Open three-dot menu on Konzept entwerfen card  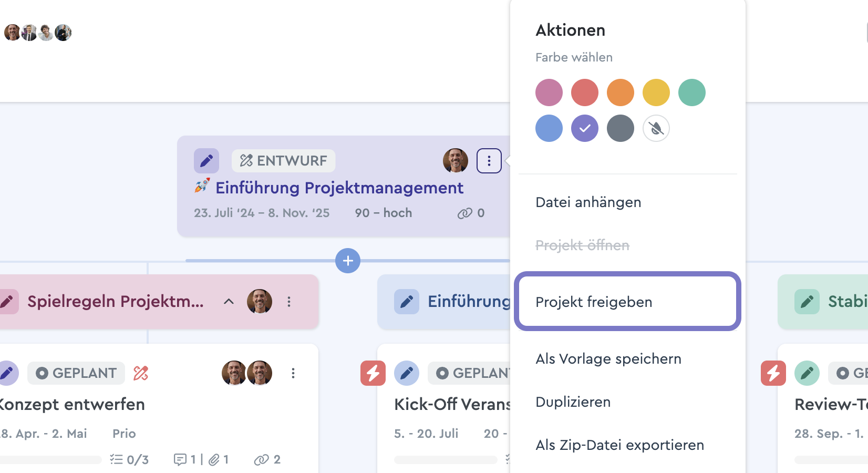(x=293, y=373)
